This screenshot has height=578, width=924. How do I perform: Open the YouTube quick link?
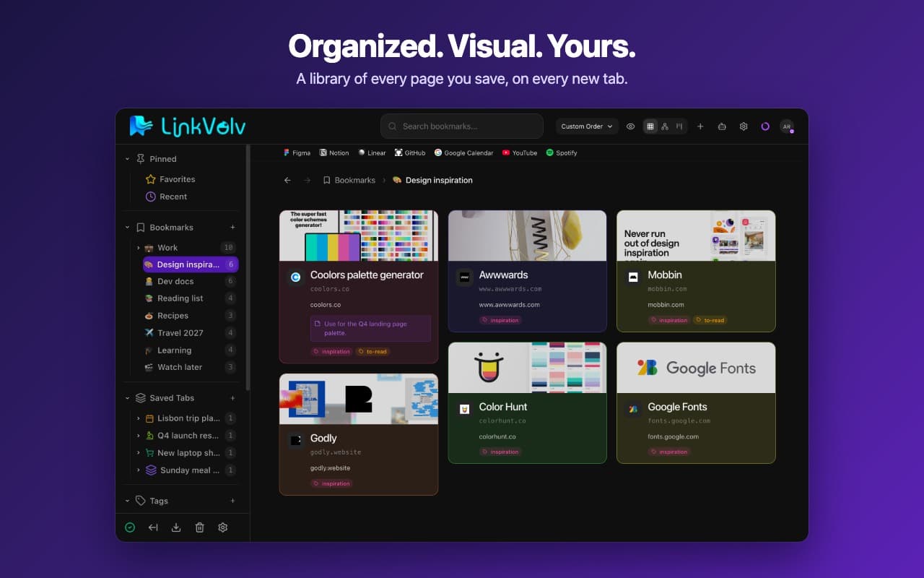coord(520,153)
